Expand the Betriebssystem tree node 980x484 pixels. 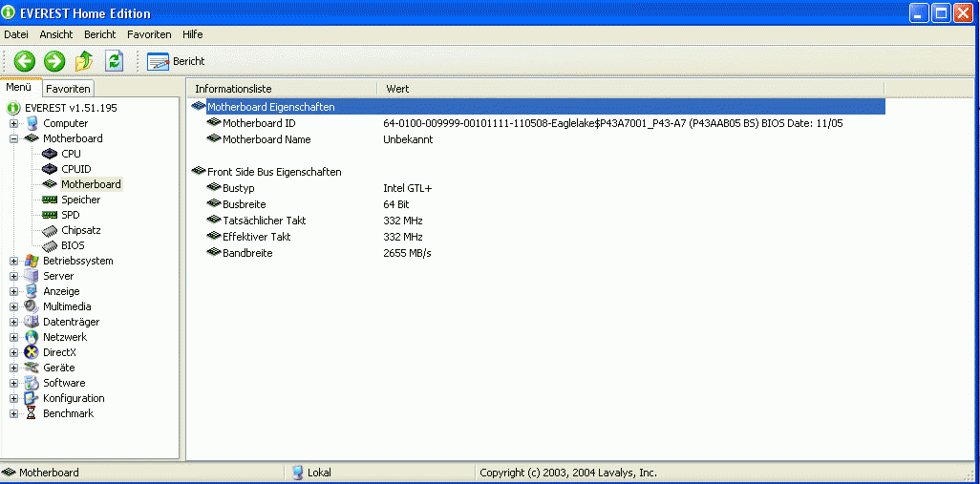point(13,261)
